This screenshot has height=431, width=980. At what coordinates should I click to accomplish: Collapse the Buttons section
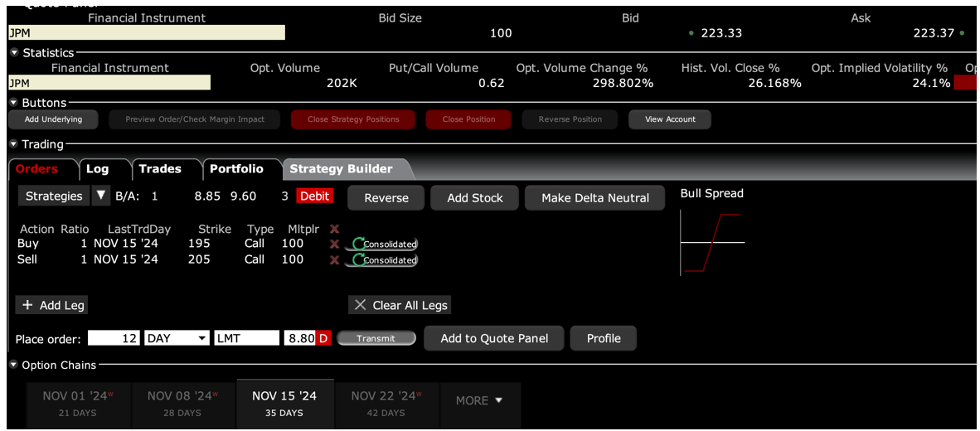pyautogui.click(x=14, y=103)
